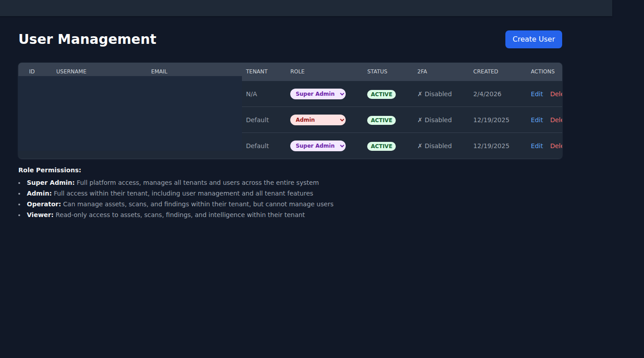Open the Super Admin role dropdown for first user

point(318,94)
